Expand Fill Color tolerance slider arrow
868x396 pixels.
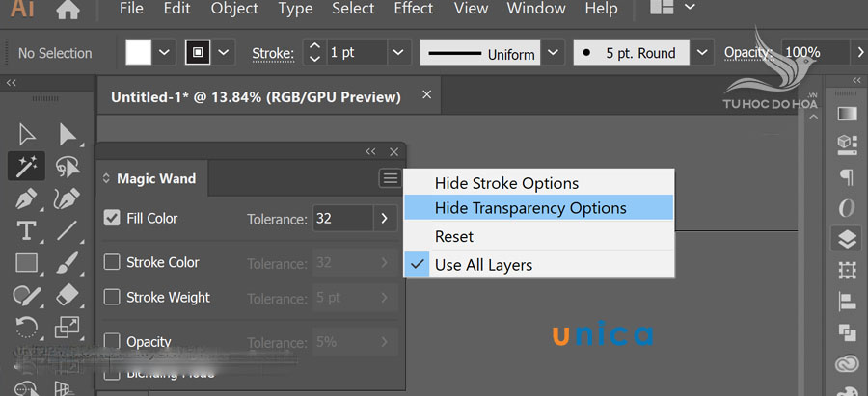[x=385, y=219]
